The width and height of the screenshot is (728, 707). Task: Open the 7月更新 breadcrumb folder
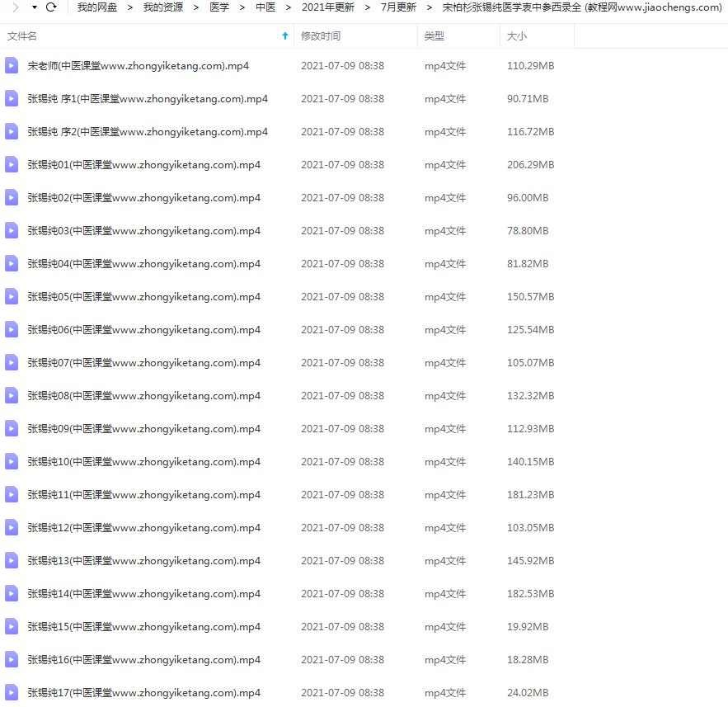pos(398,7)
